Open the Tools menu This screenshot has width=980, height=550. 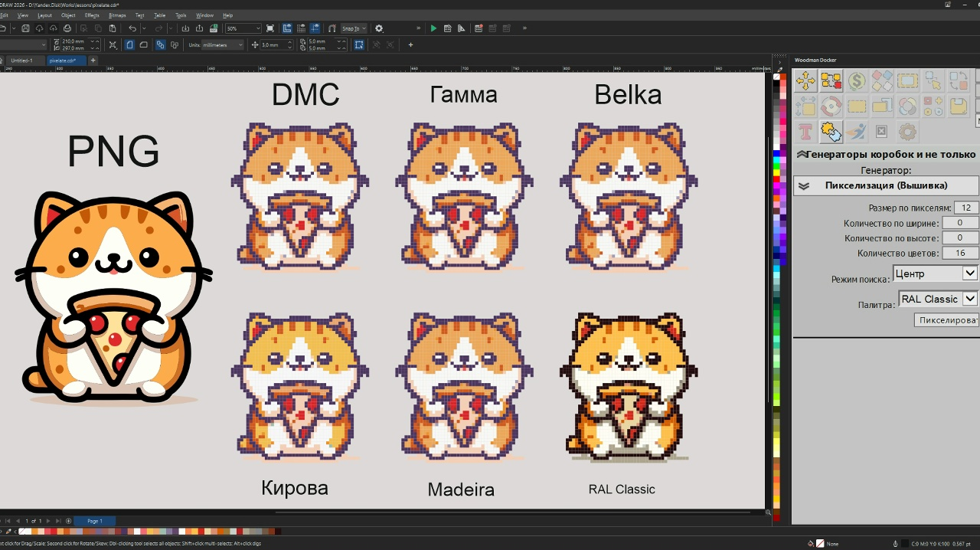click(x=181, y=15)
